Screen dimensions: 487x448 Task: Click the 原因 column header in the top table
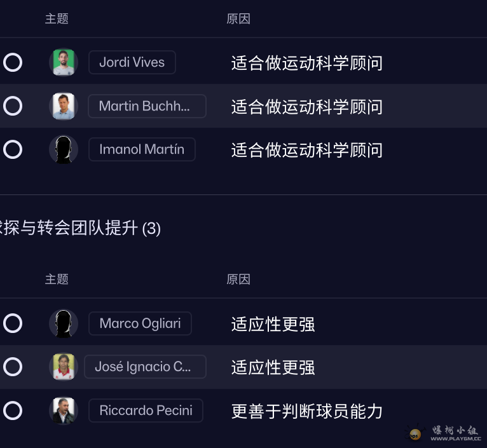coord(238,19)
